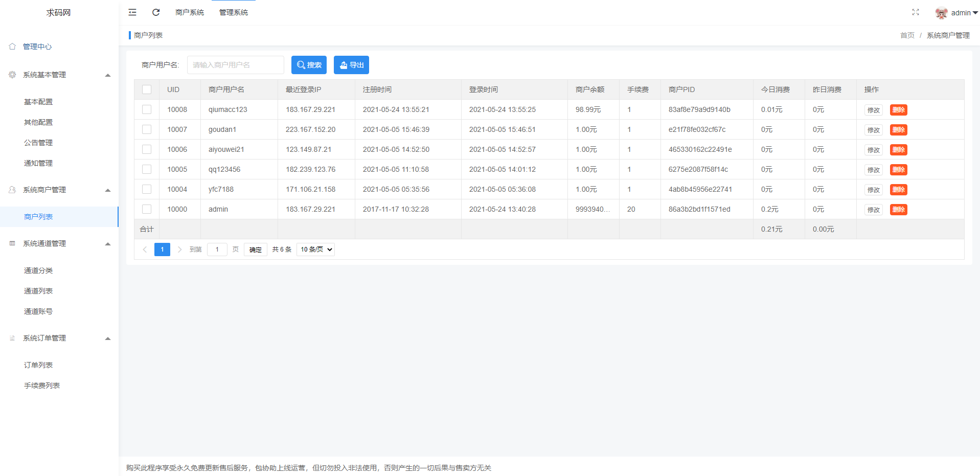Switch to 管理系统 top tab

[234, 12]
